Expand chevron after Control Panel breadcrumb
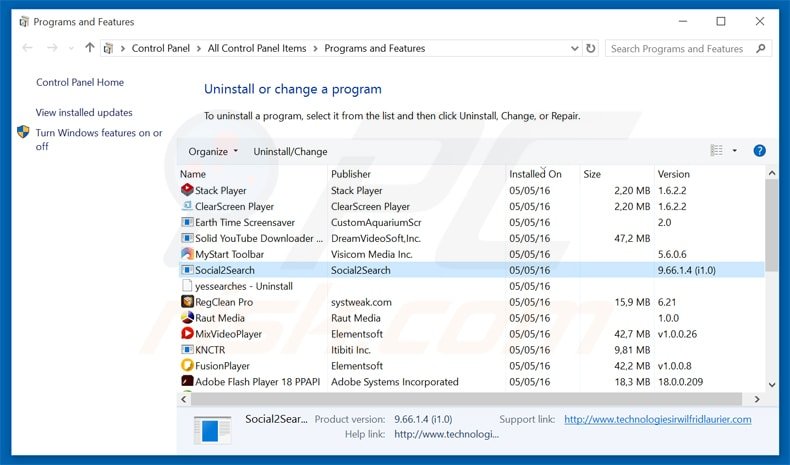The width and height of the screenshot is (790, 465). coord(199,48)
